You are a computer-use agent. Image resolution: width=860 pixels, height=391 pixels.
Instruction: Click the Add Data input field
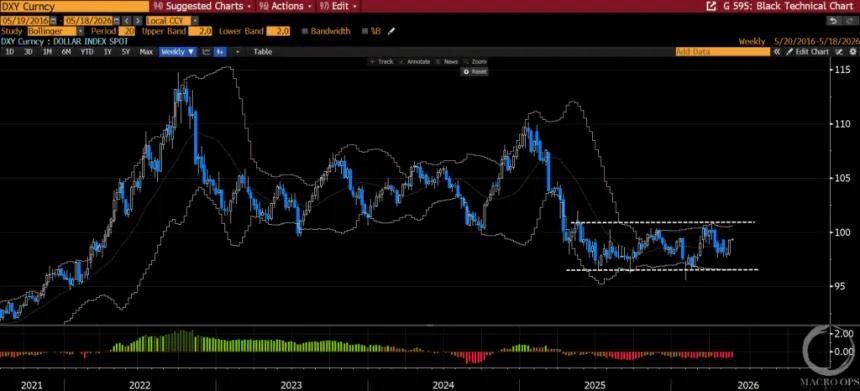[x=722, y=52]
